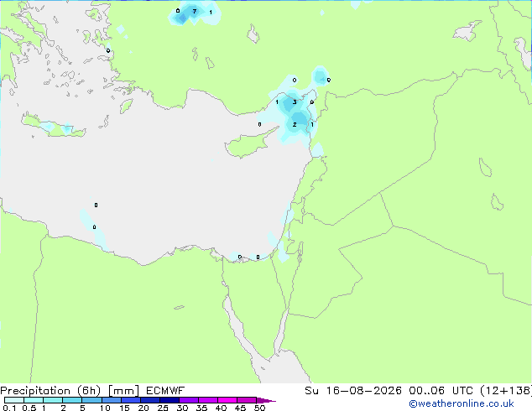
Task: Click the over-50 arrow tip of the legend
Action: [x=266, y=400]
